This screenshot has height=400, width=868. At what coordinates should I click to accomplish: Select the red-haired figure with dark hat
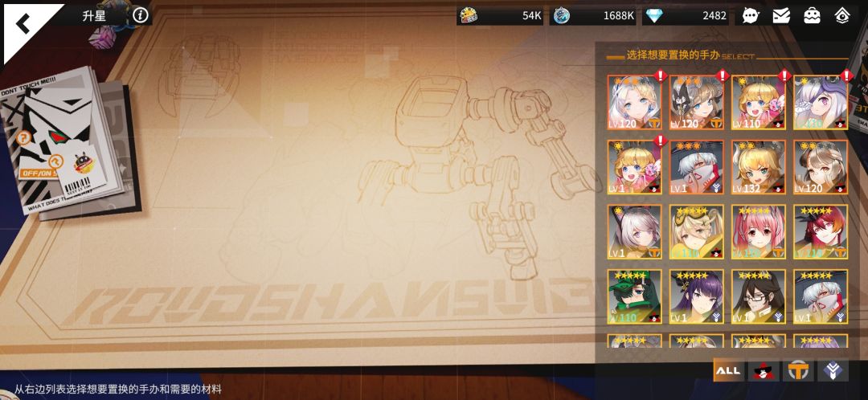click(821, 232)
